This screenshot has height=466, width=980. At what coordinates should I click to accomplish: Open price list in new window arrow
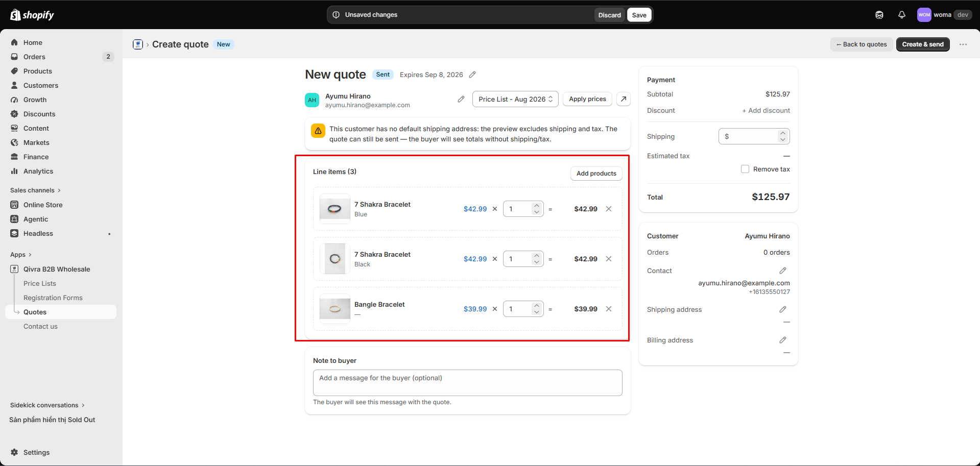coord(624,99)
